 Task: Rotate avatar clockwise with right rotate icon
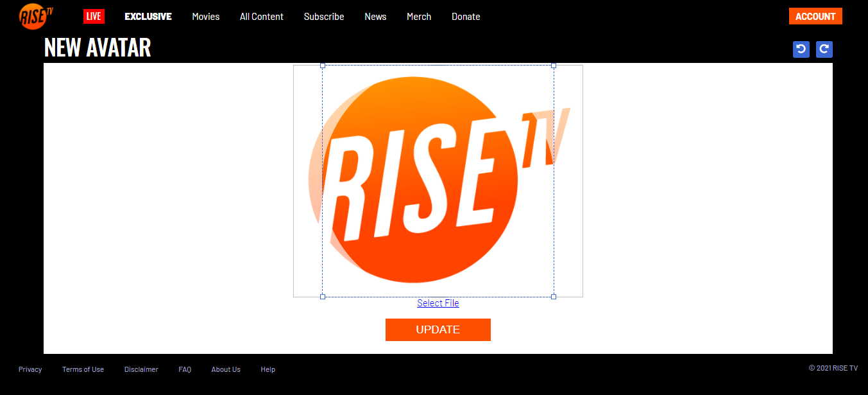(x=824, y=49)
